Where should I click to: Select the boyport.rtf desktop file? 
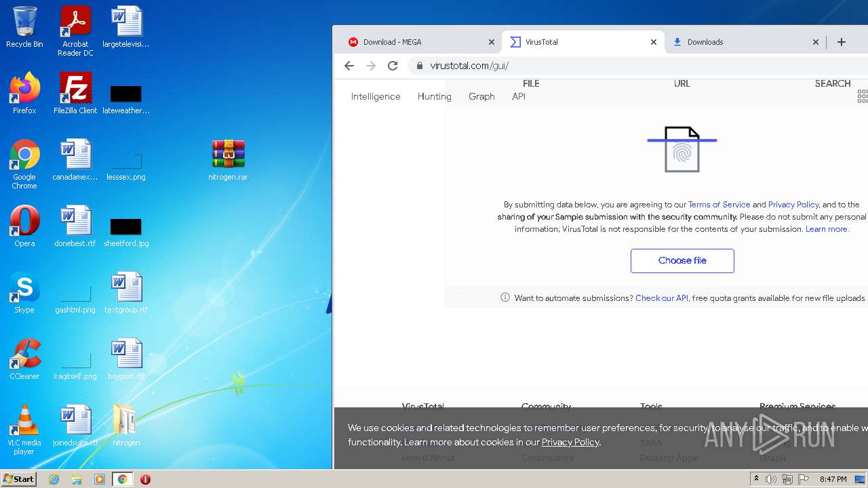[x=126, y=359]
